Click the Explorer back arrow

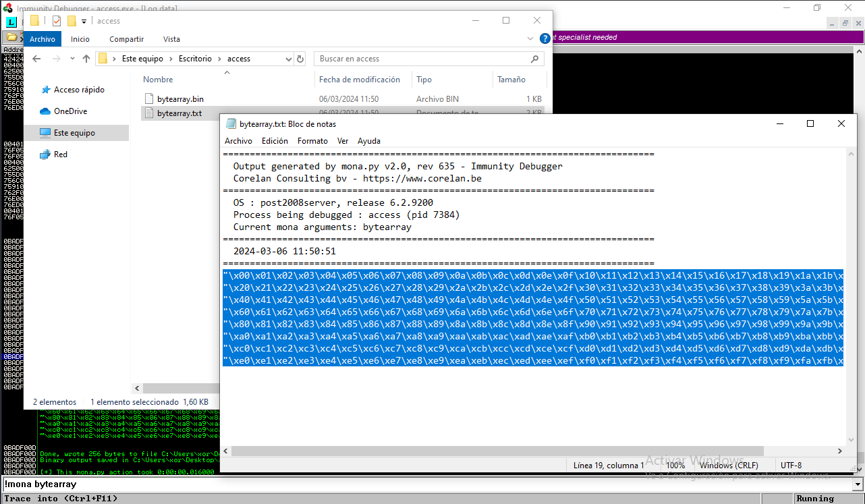(x=36, y=59)
